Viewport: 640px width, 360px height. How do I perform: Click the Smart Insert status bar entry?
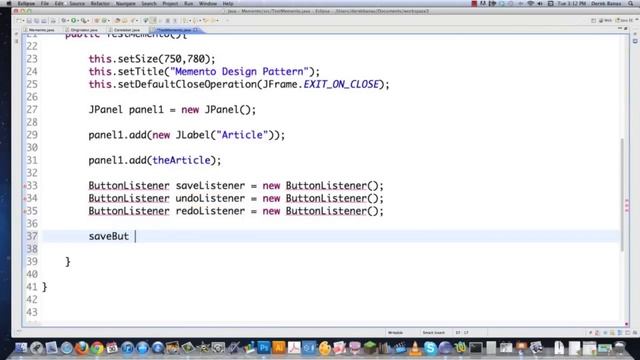point(433,333)
